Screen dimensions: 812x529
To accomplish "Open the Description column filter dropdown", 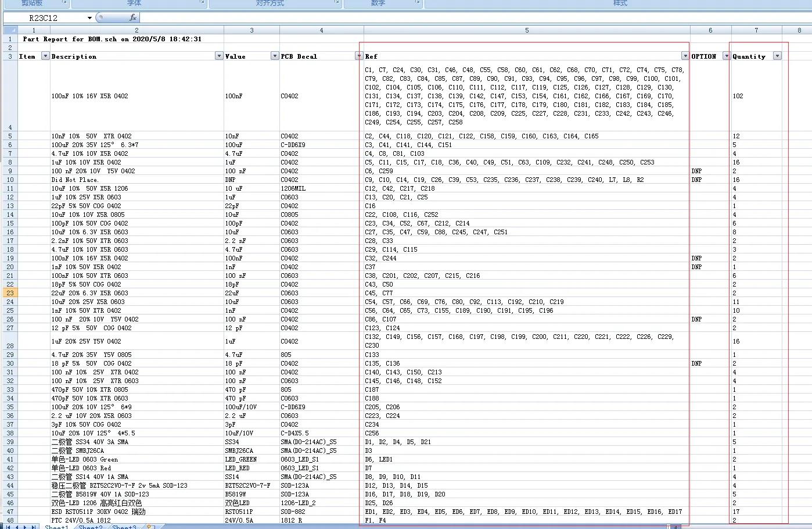I will pyautogui.click(x=219, y=56).
